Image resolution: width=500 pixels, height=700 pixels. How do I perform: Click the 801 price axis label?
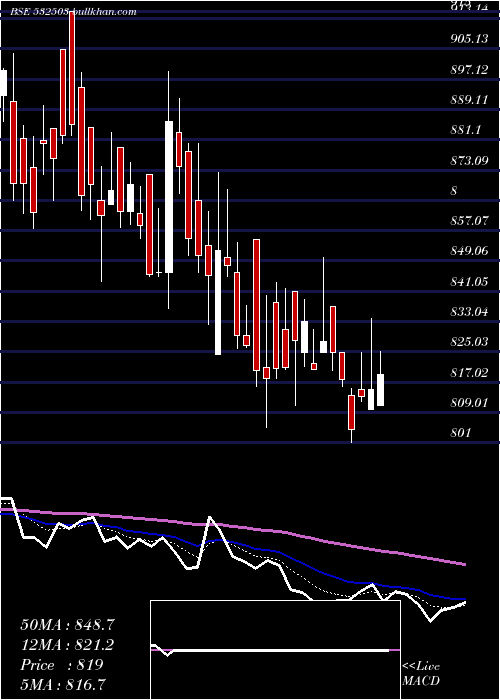point(461,433)
